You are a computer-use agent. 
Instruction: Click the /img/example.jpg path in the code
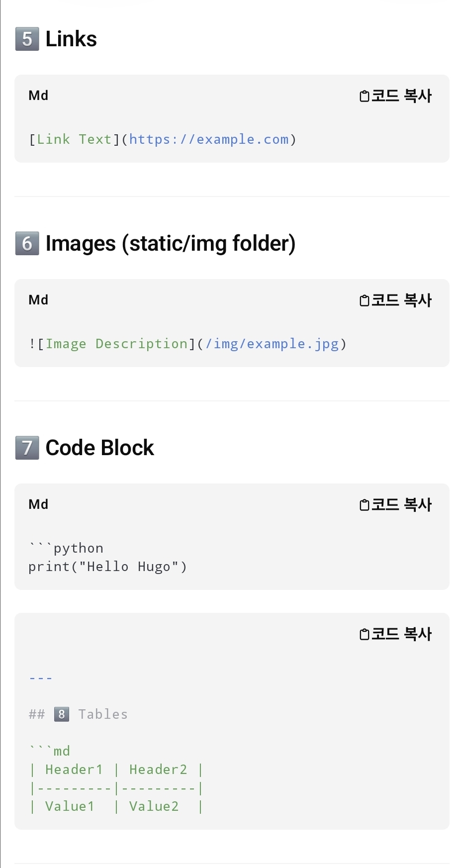coord(272,344)
